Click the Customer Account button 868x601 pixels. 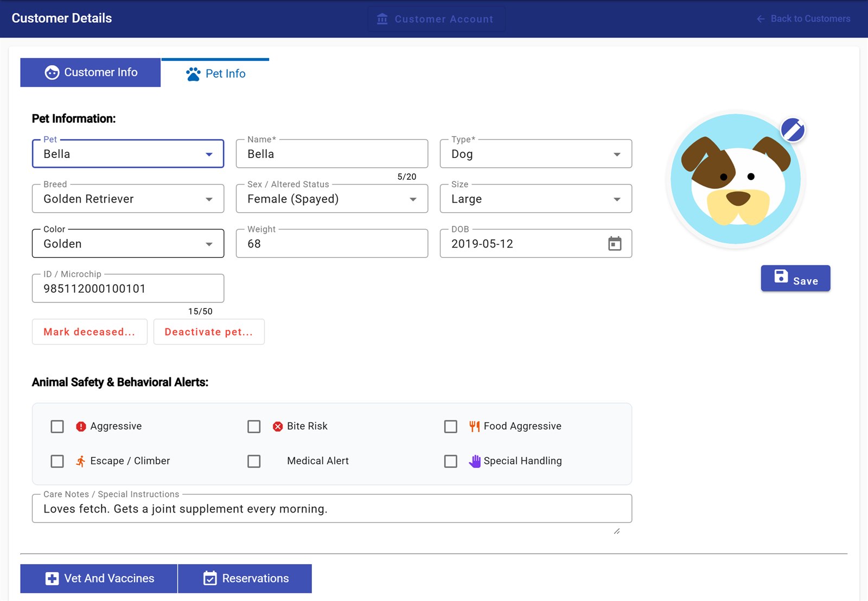(x=436, y=19)
